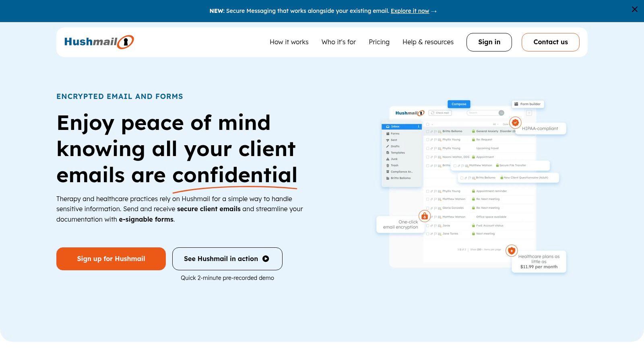
Task: Click the '$11.99 per month' callout
Action: click(539, 262)
